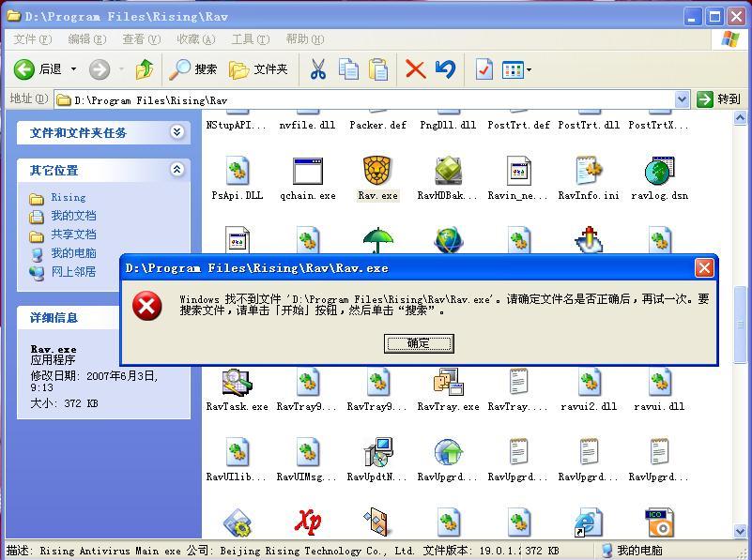Screen dimensions: 752x560
Task: Select the Rav.exe lion shield icon
Action: click(377, 171)
